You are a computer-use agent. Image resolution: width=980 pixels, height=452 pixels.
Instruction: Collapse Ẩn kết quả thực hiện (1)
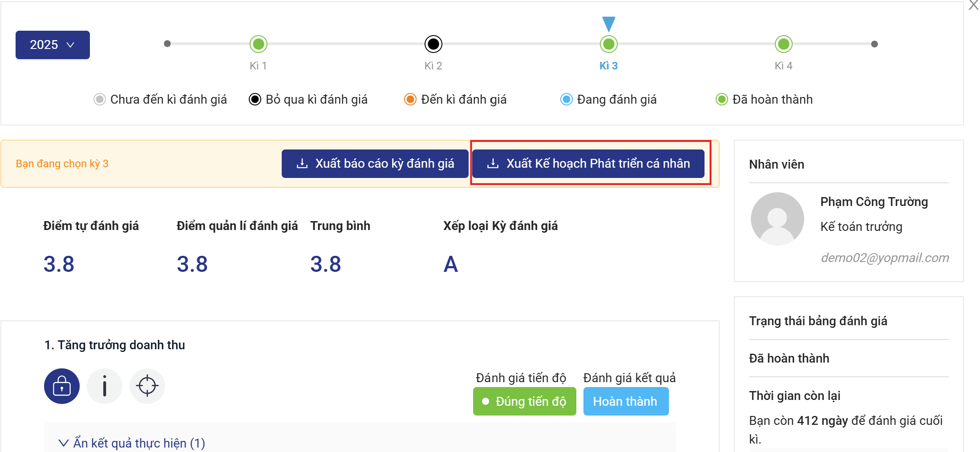(x=132, y=443)
